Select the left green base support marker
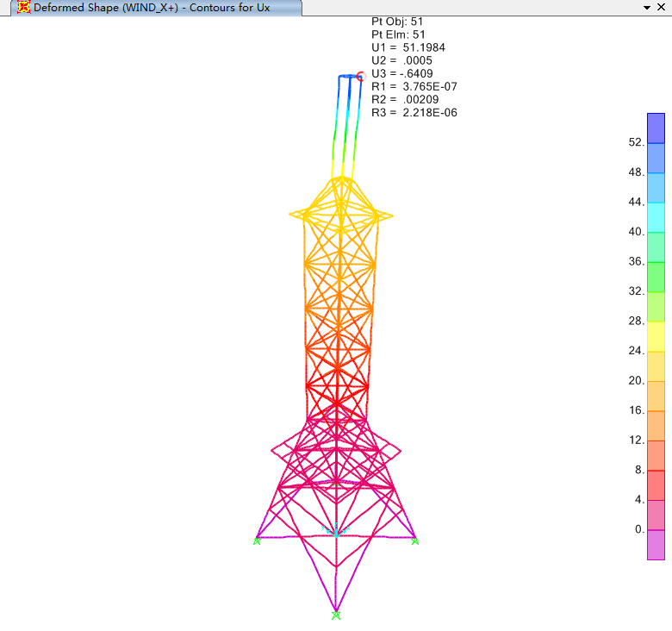This screenshot has width=672, height=631. 257,540
